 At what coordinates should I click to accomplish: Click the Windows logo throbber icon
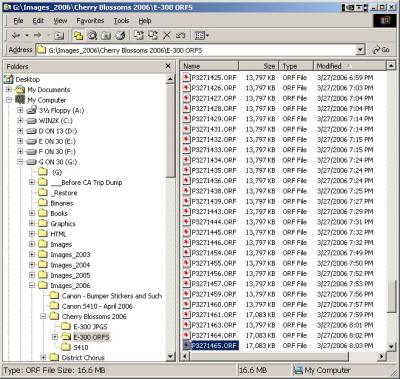(384, 21)
